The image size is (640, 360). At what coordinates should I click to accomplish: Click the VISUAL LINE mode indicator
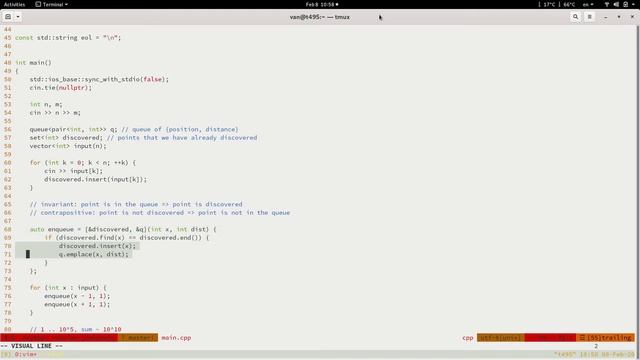(x=31, y=346)
